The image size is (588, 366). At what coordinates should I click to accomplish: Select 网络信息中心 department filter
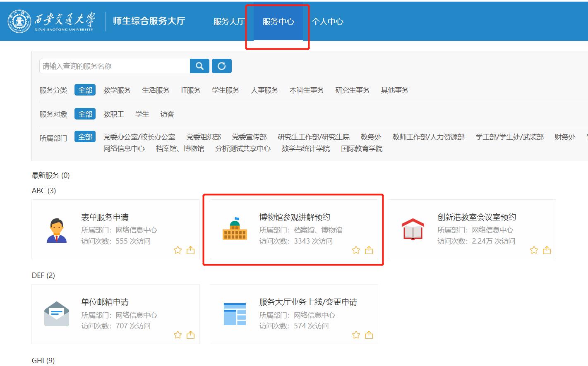point(124,148)
